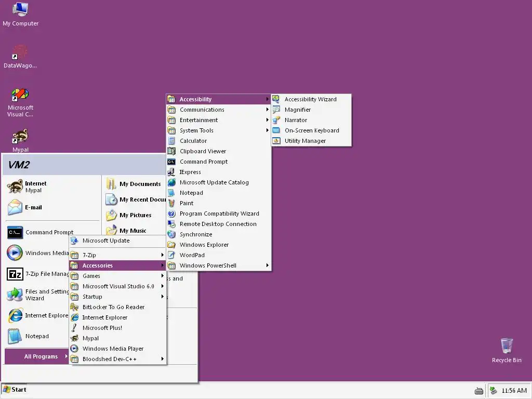Click the Synchronize icon
This screenshot has height=399, width=532.
(x=171, y=234)
